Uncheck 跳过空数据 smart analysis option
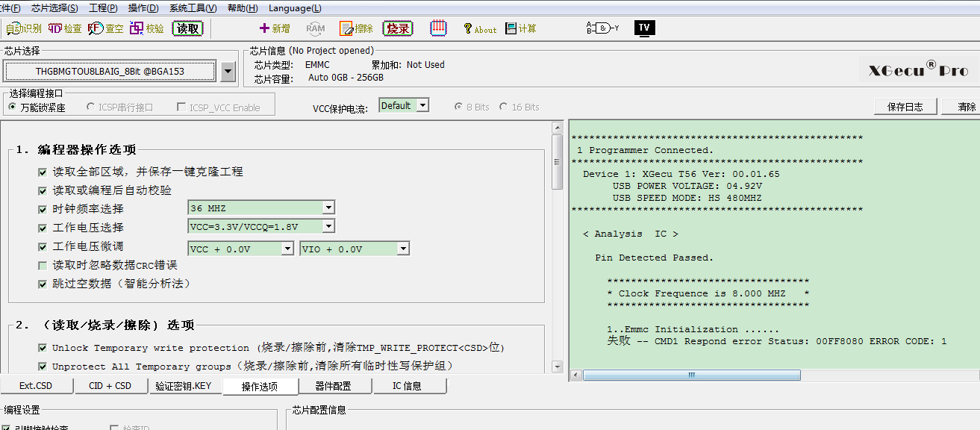 [x=43, y=284]
